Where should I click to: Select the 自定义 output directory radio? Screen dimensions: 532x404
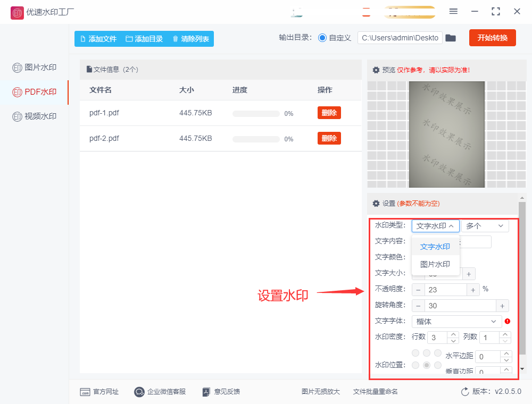tap(322, 38)
